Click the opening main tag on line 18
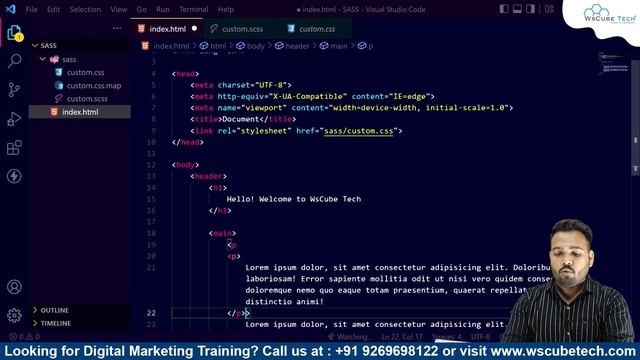Viewport: 640px width, 360px height. (x=222, y=233)
